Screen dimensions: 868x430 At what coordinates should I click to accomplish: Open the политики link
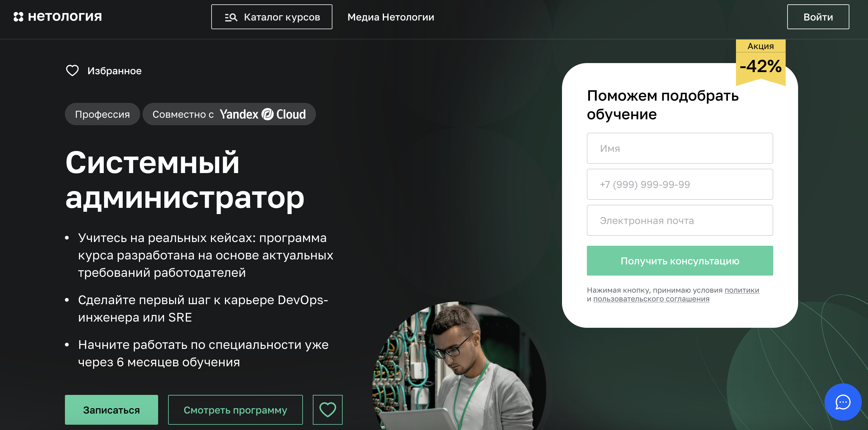coord(742,290)
